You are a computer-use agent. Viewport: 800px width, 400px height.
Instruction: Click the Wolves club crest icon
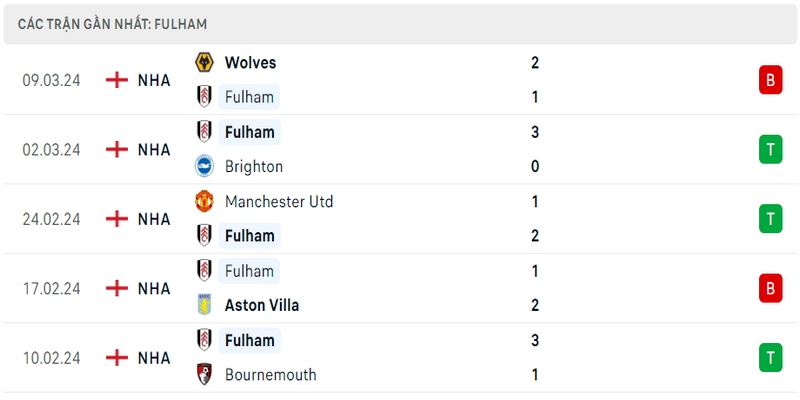[x=205, y=62]
